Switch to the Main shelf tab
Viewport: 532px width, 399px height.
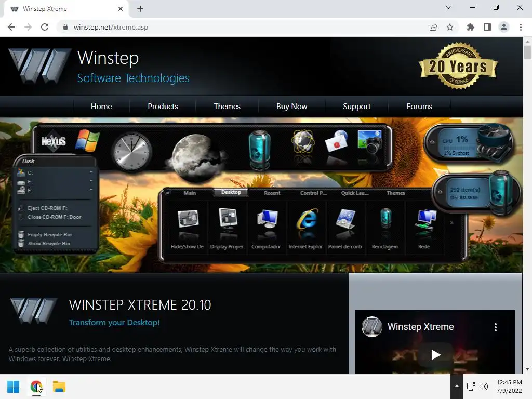pyautogui.click(x=190, y=193)
